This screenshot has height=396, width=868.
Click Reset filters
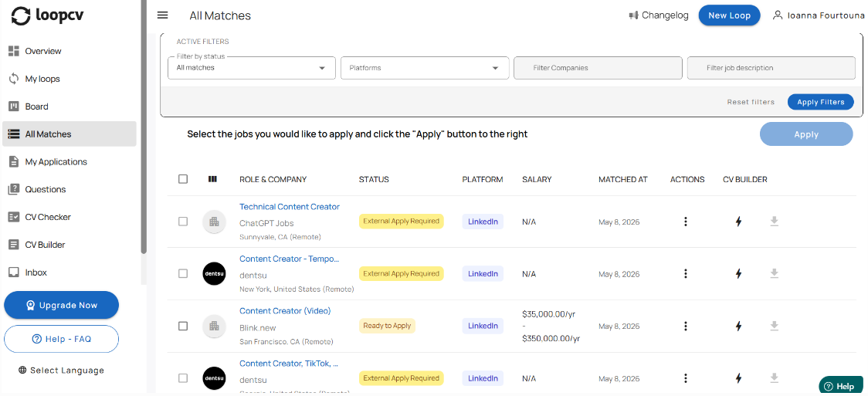coord(751,102)
